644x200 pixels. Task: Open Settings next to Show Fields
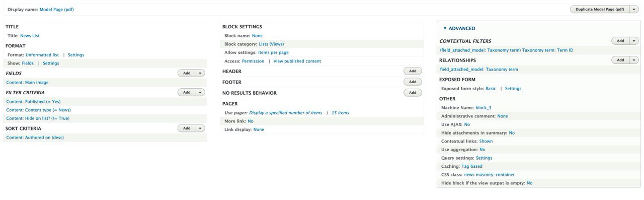[51, 63]
